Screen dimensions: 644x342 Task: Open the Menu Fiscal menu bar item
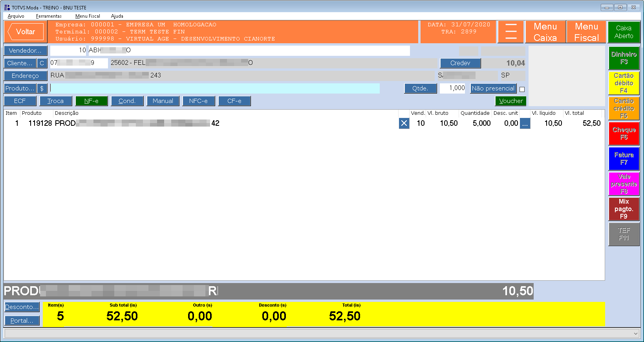pyautogui.click(x=88, y=16)
